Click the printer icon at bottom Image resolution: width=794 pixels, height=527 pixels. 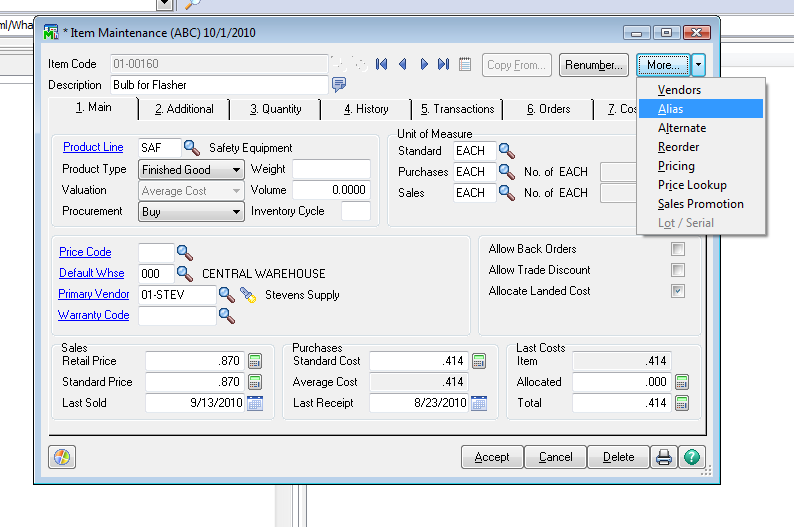[x=663, y=457]
